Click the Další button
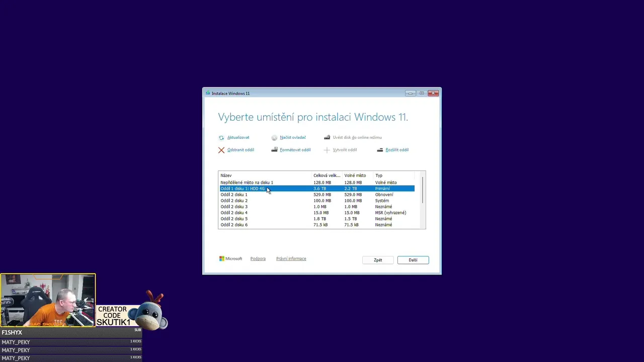Image resolution: width=644 pixels, height=362 pixels. coord(413,260)
